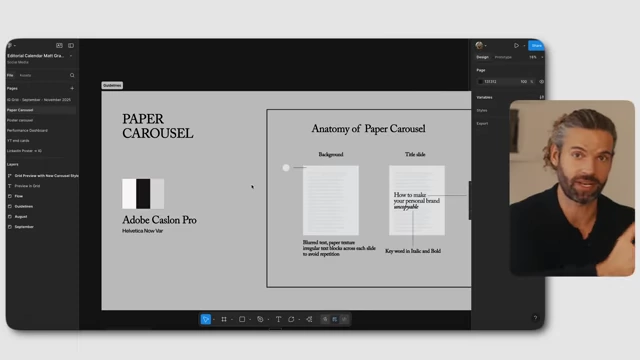Select the white color swatch on canvas
640x360 pixels.
click(x=129, y=194)
